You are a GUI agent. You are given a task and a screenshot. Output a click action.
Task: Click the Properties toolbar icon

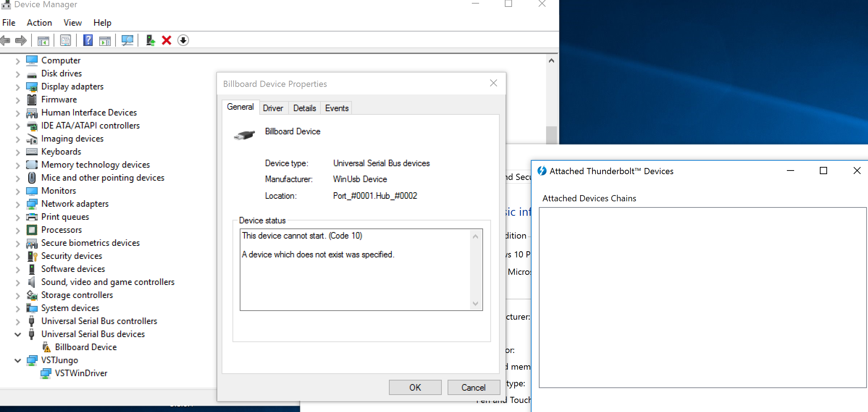(x=66, y=40)
